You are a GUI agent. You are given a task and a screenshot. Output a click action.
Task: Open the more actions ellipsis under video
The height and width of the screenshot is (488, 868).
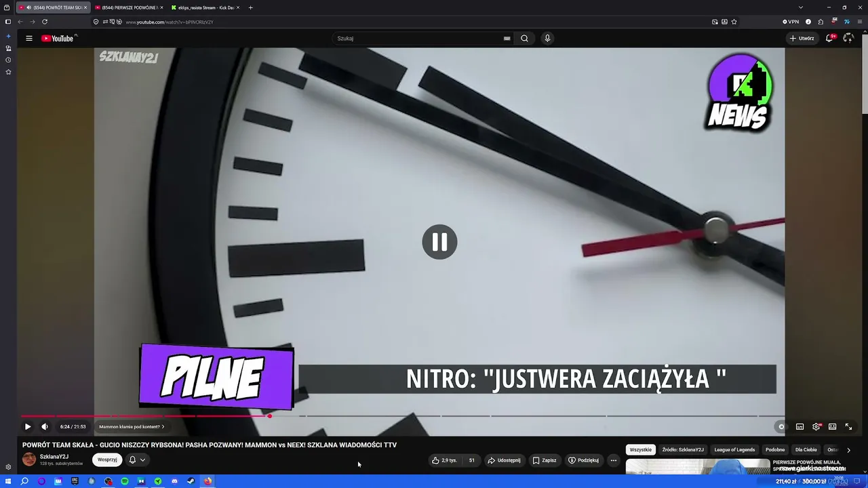click(614, 460)
